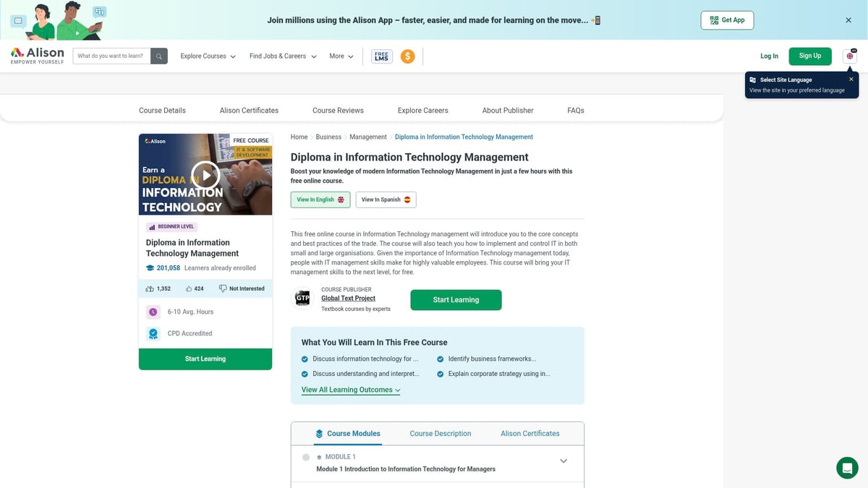
Task: Go to Course Reviews section
Action: point(338,111)
